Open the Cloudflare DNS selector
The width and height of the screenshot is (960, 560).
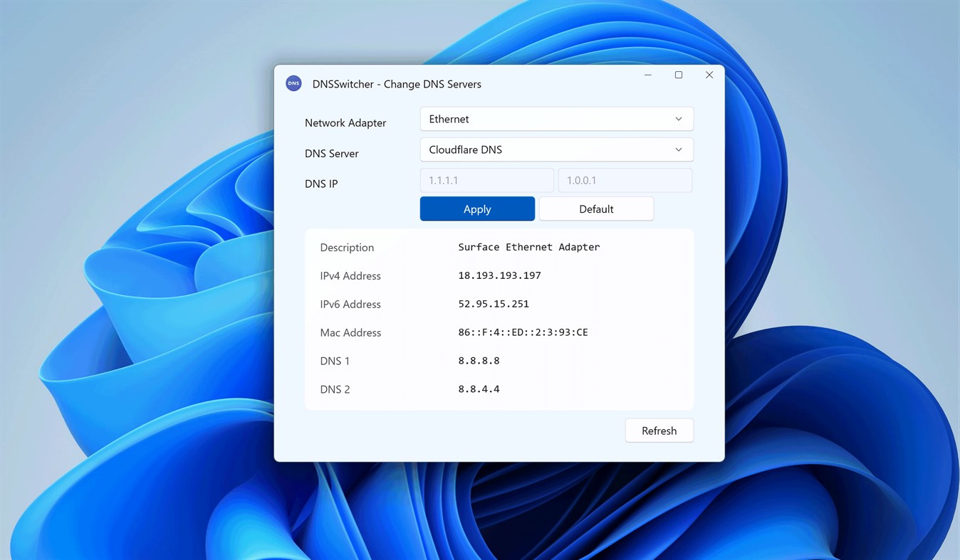point(541,149)
